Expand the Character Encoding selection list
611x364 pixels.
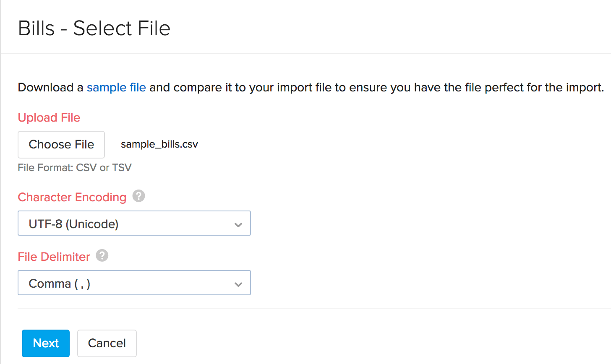click(134, 223)
